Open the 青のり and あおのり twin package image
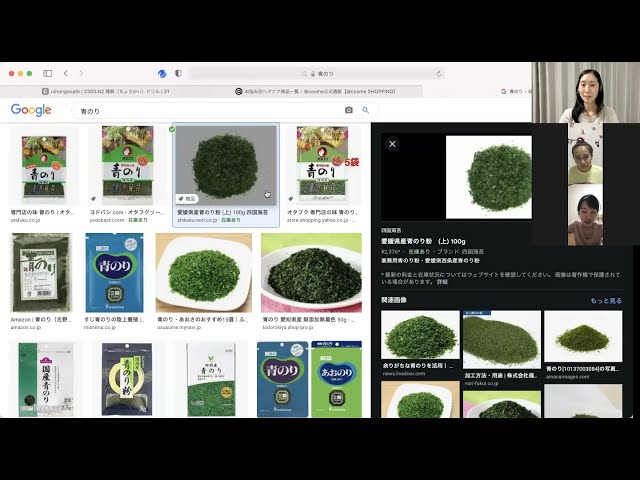640x480 pixels. 309,379
